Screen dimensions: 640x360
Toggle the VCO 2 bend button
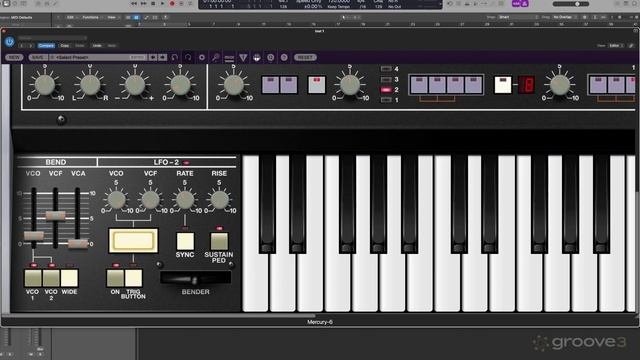(51, 278)
